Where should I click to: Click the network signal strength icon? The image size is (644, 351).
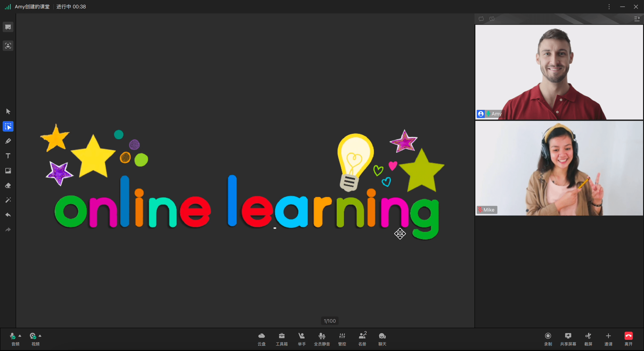[x=8, y=7]
